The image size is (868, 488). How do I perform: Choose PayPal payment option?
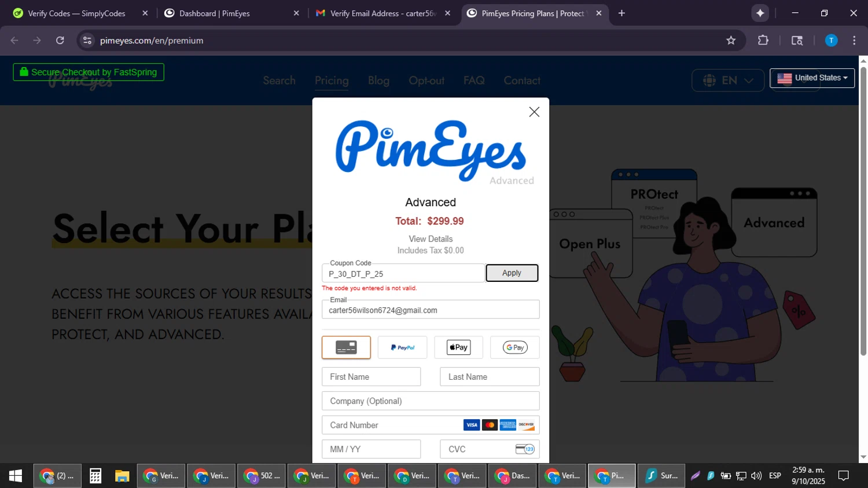coord(402,347)
